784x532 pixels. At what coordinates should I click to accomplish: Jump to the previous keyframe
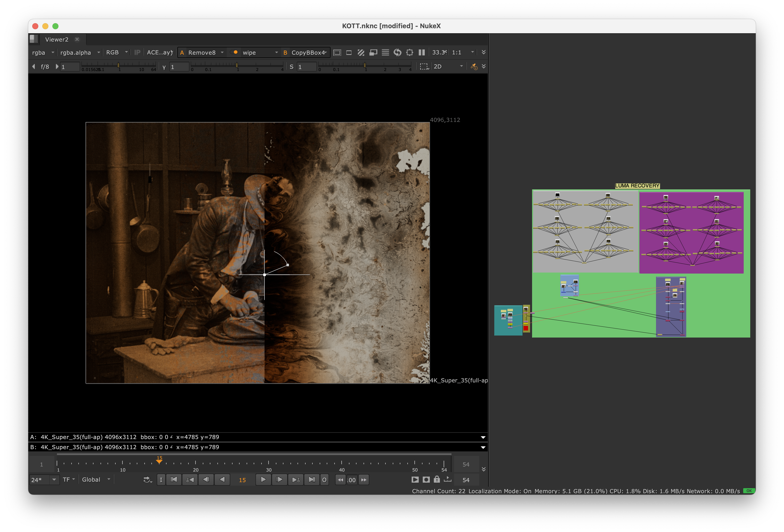(190, 479)
